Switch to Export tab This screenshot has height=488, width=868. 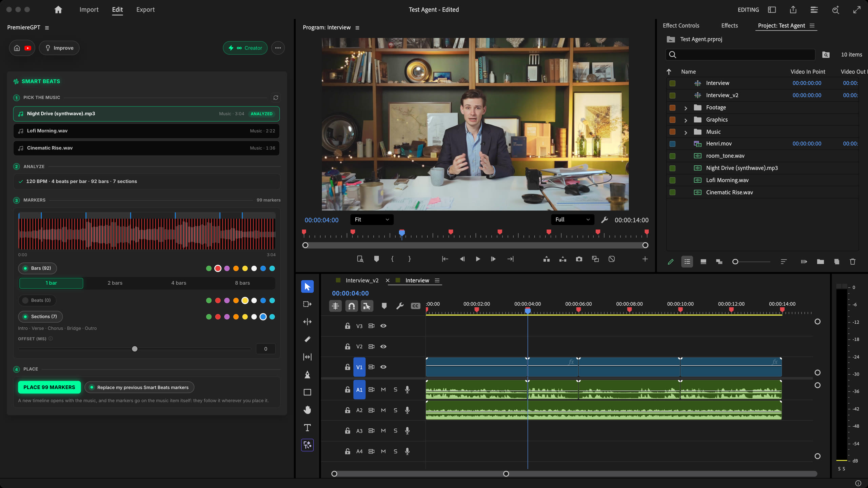(x=145, y=9)
